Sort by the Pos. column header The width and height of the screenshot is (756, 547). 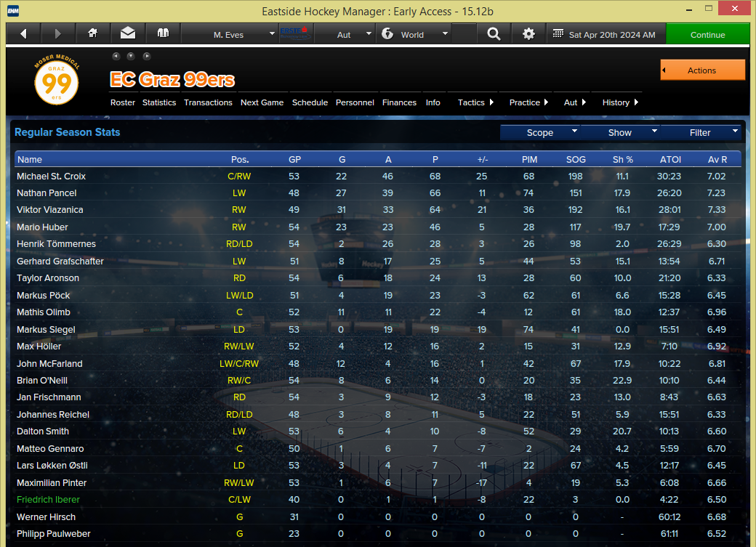click(x=240, y=159)
